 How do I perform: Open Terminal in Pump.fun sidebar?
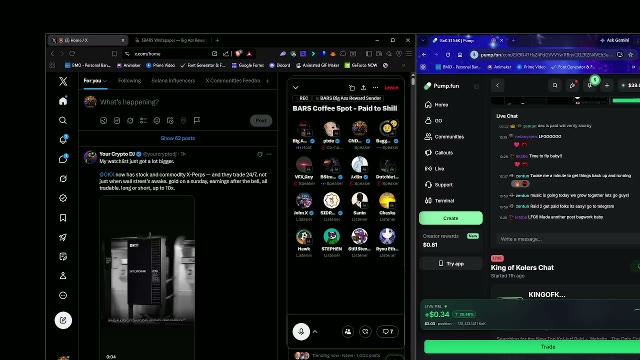(x=440, y=201)
